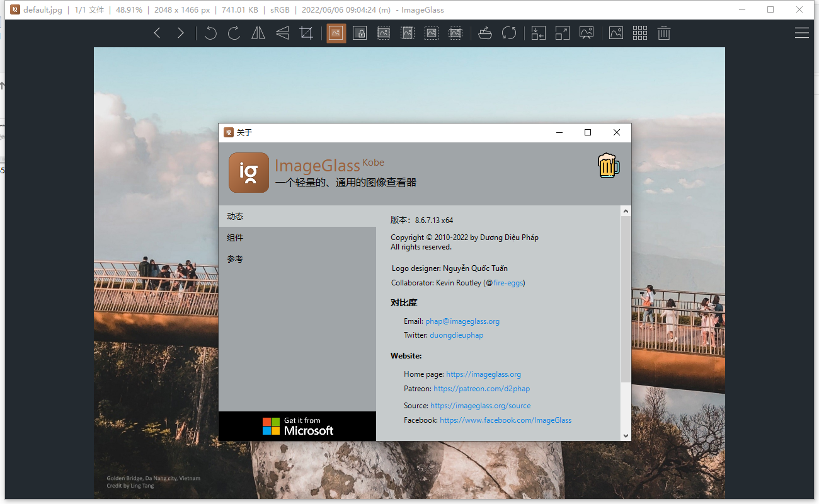
Task: Open the ImageGlass home page link
Action: coord(483,374)
